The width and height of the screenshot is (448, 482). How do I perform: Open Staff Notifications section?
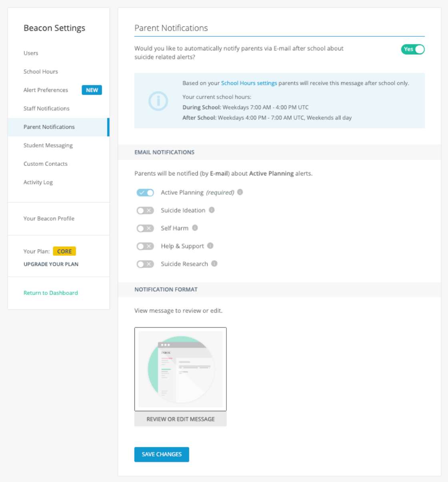coord(46,108)
